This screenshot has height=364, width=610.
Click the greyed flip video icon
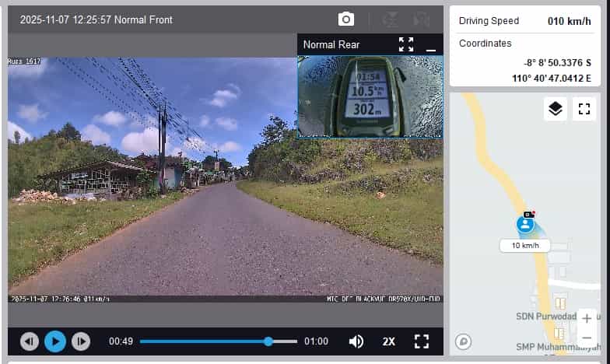pos(391,19)
